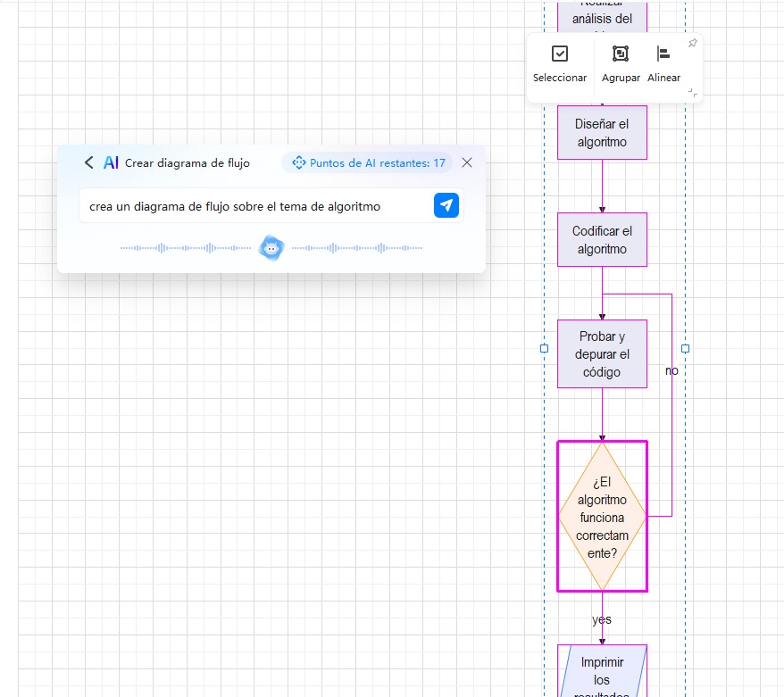Screen dimensions: 784x697
Task: Select the Codificar el algoritmo shape
Action: click(x=602, y=240)
